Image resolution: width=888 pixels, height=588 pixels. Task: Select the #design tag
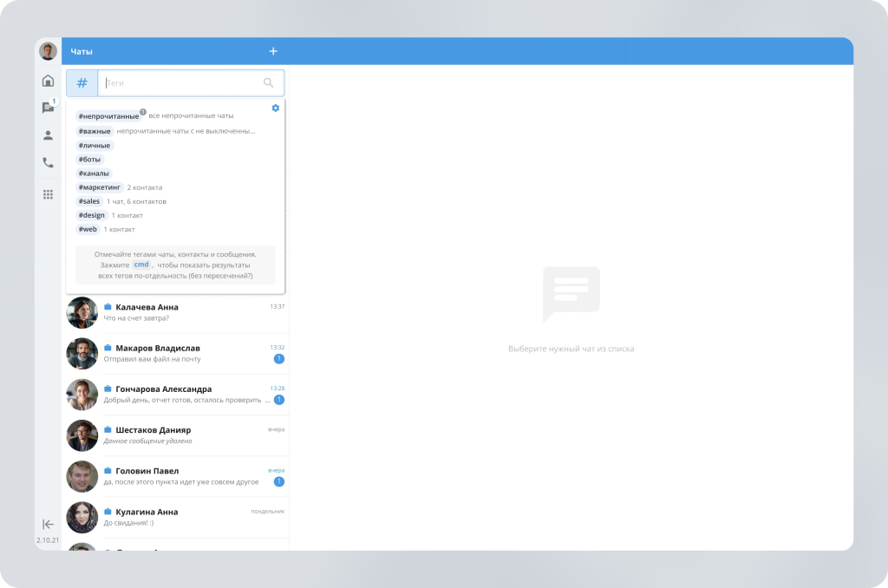91,215
